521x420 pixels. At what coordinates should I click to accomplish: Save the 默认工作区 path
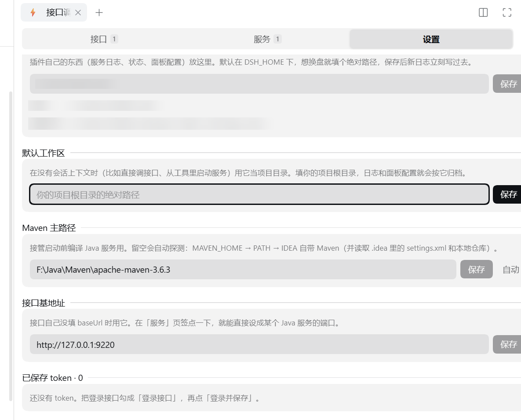tap(507, 194)
